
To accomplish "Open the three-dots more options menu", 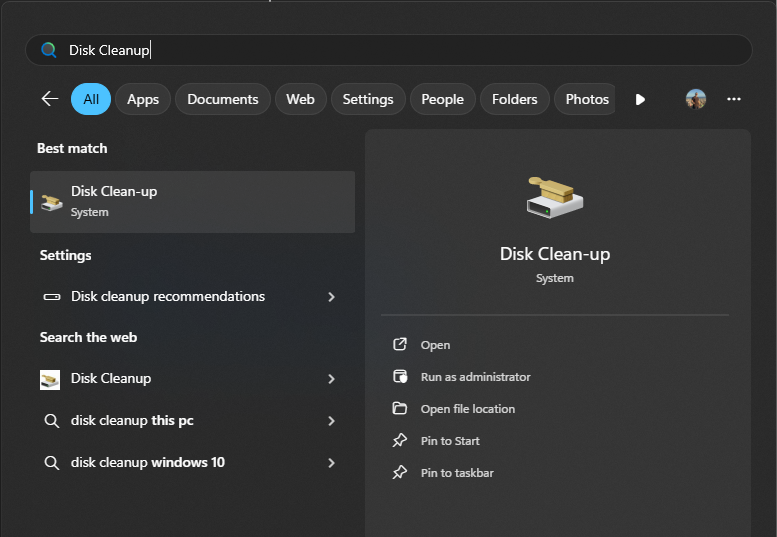I will [734, 99].
